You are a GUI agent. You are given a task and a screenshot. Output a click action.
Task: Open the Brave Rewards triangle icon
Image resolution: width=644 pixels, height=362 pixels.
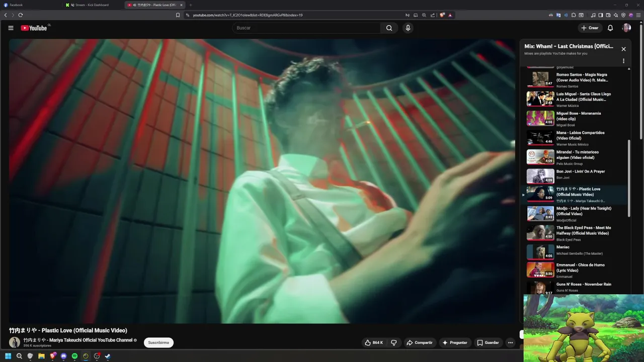(x=450, y=15)
